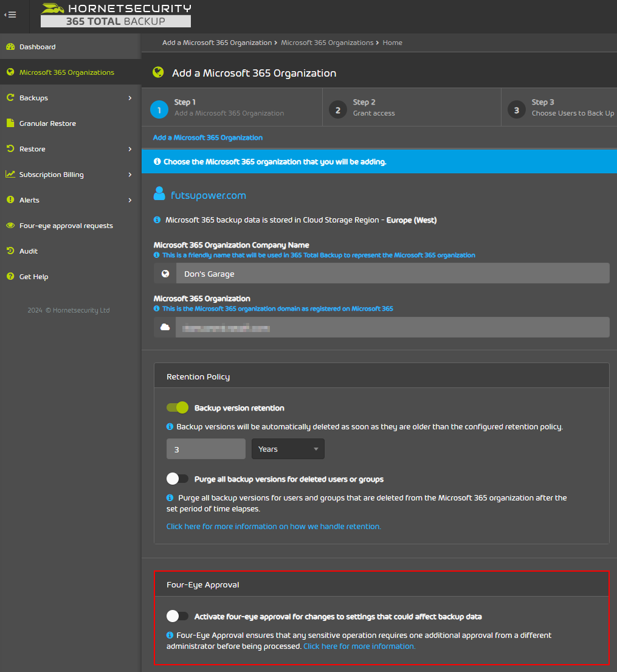Expand the Backups submenu chevron
This screenshot has width=617, height=672.
tap(130, 98)
